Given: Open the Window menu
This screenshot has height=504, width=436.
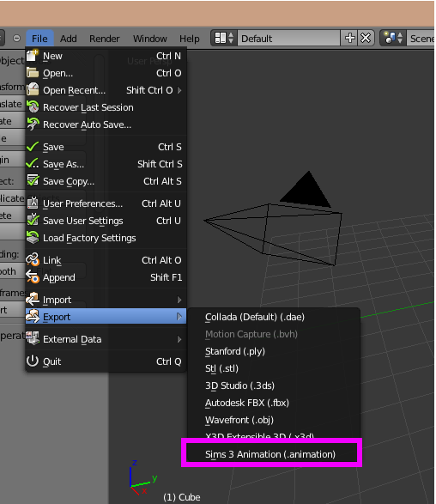Looking at the screenshot, I should coord(149,39).
